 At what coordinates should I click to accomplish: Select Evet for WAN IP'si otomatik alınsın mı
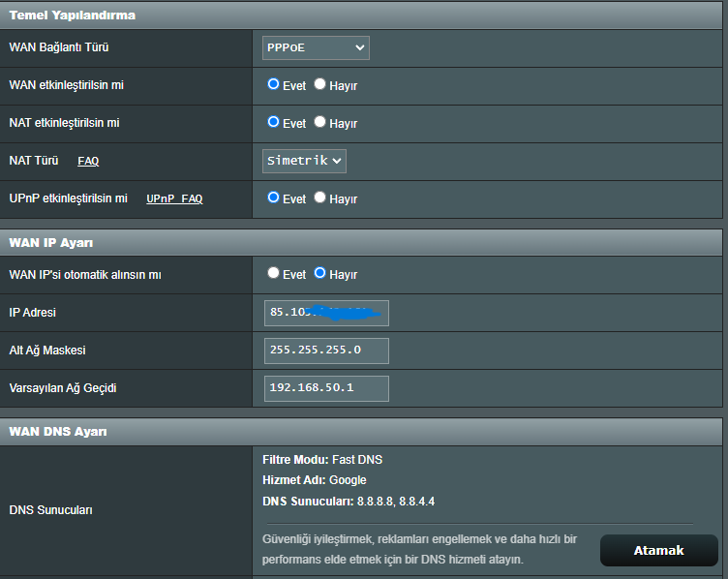(x=273, y=272)
